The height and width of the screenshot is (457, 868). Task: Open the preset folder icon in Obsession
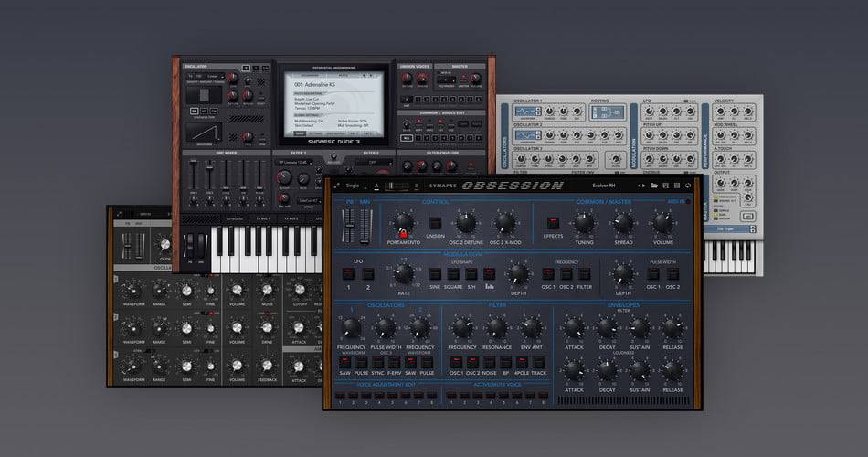654,186
